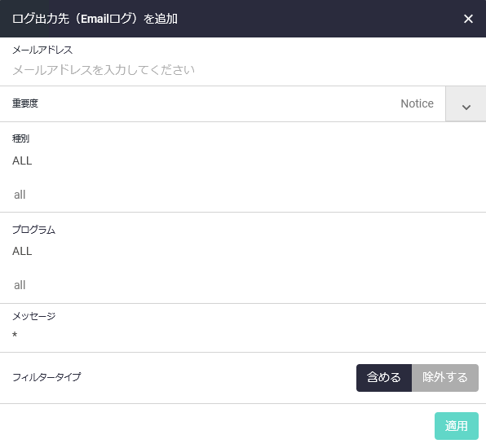This screenshot has height=448, width=486.
Task: Click the メッセージ field containing asterisk
Action: (x=243, y=335)
